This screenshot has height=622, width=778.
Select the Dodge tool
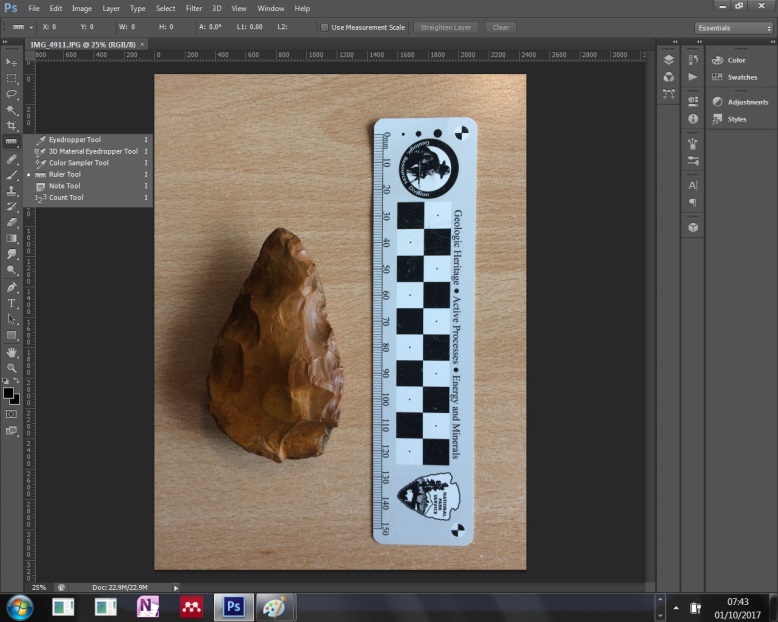[x=11, y=270]
